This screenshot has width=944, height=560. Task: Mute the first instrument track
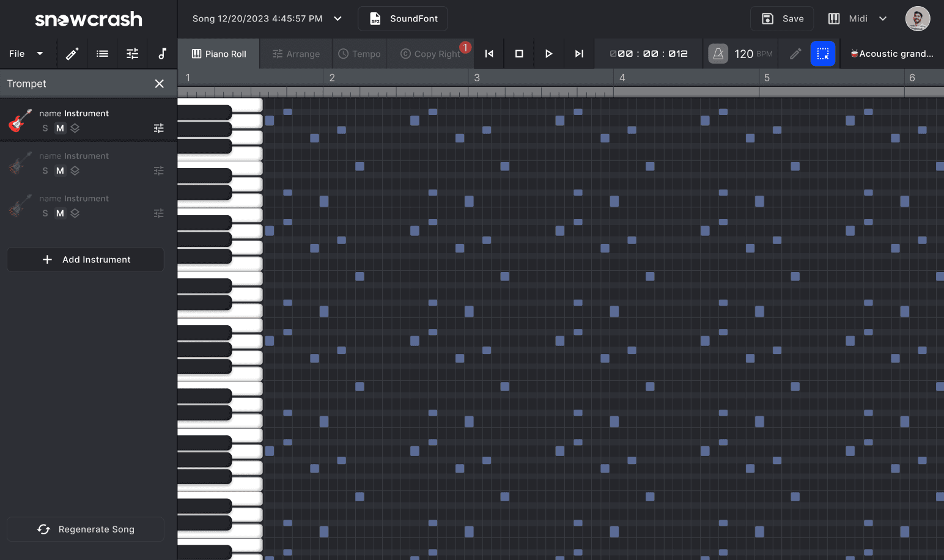point(60,128)
